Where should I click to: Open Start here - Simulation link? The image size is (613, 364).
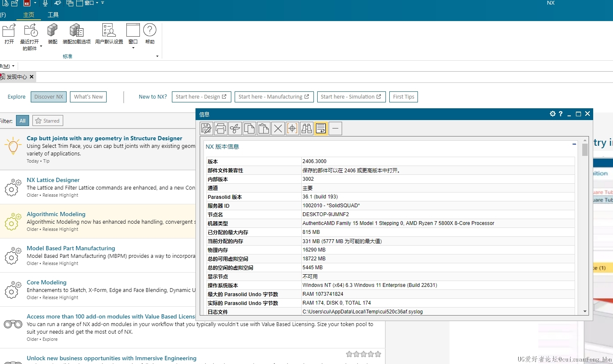pyautogui.click(x=351, y=97)
